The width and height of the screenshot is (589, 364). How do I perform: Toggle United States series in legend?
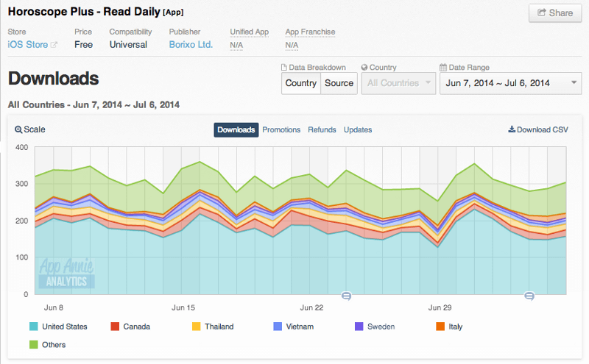(58, 326)
